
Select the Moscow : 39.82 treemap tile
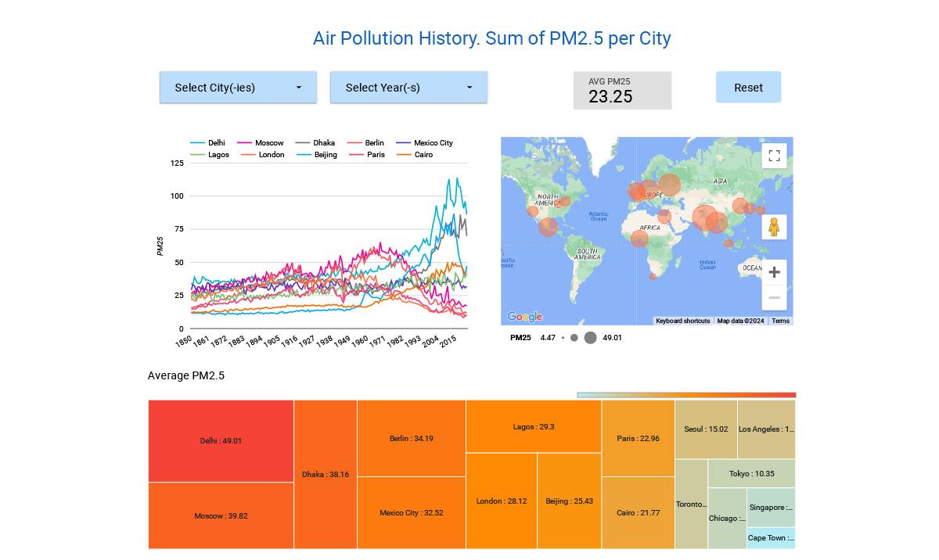[221, 515]
